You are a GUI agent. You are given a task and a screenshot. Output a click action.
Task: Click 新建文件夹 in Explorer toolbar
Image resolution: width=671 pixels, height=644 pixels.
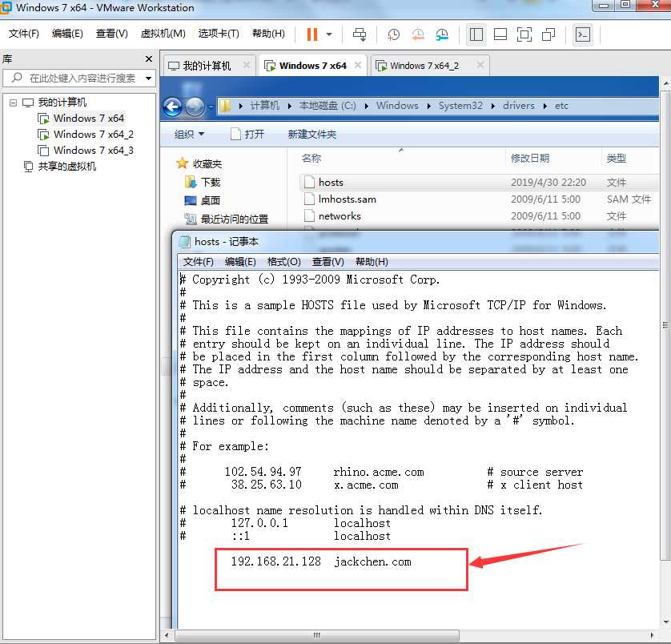coord(312,135)
